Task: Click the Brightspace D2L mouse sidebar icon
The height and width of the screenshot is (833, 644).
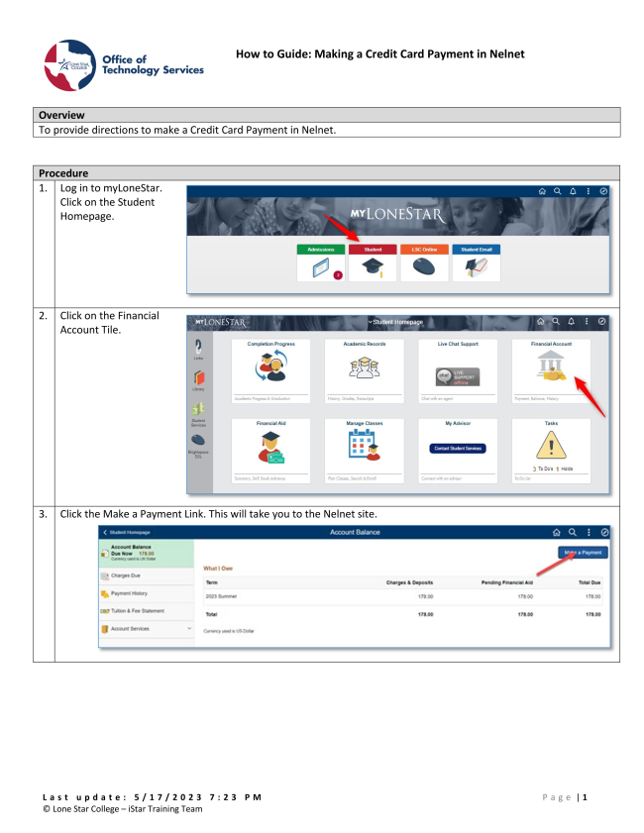Action: [198, 445]
